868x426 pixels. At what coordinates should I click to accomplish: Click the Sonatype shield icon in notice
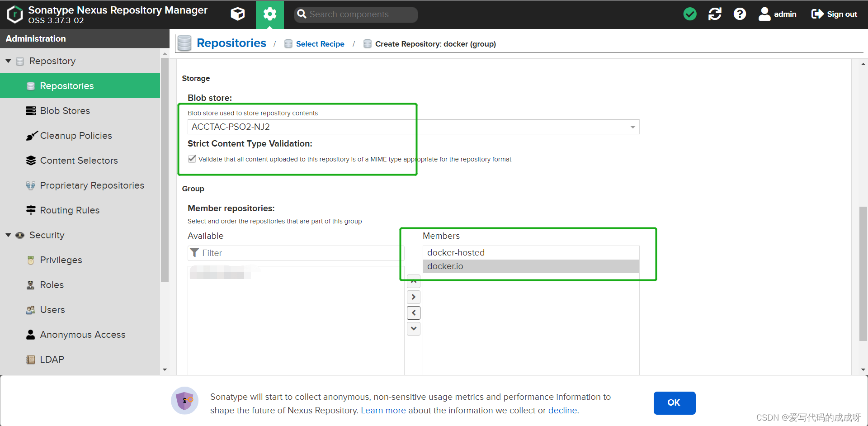pyautogui.click(x=184, y=401)
